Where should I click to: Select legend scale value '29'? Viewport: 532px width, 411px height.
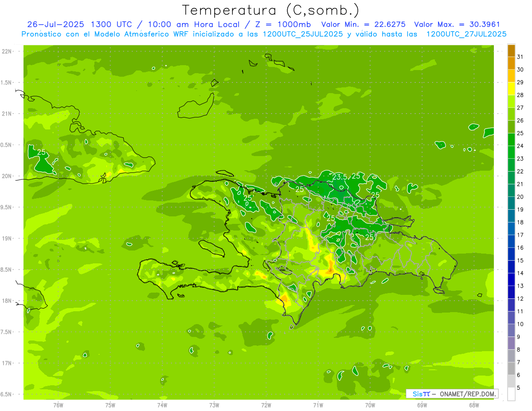click(520, 82)
